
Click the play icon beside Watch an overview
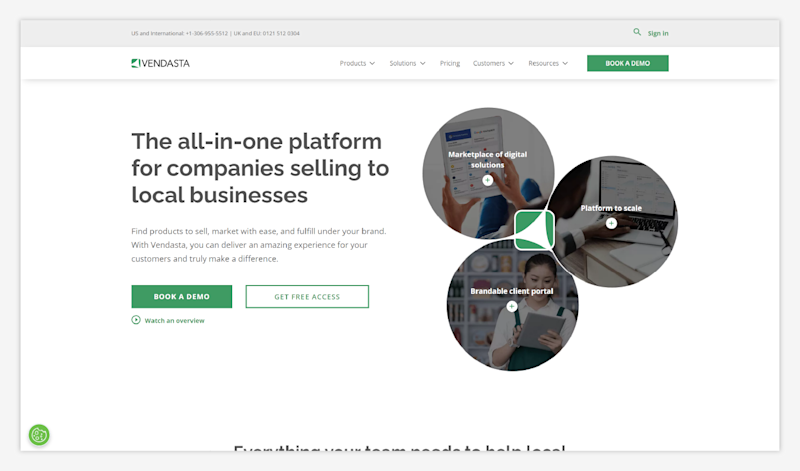point(136,320)
